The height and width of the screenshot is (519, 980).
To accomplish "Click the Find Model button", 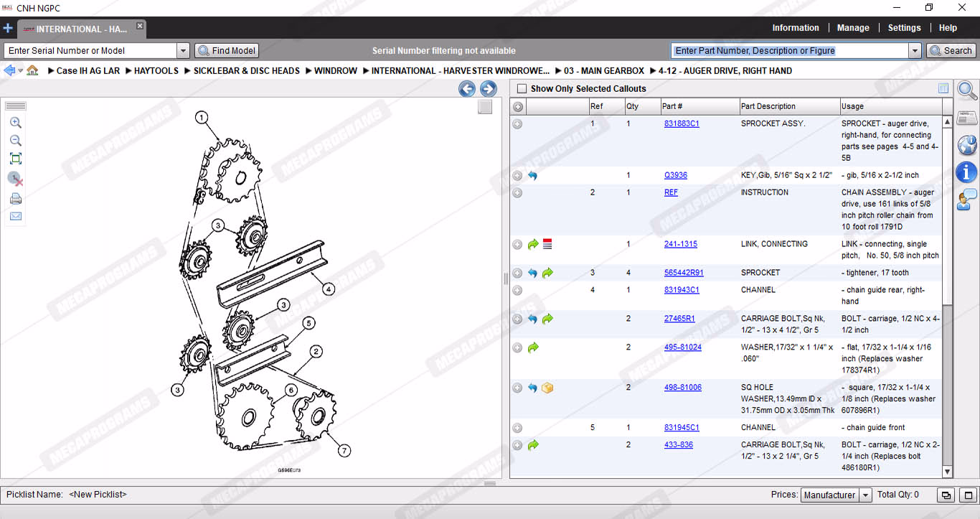I will 227,51.
